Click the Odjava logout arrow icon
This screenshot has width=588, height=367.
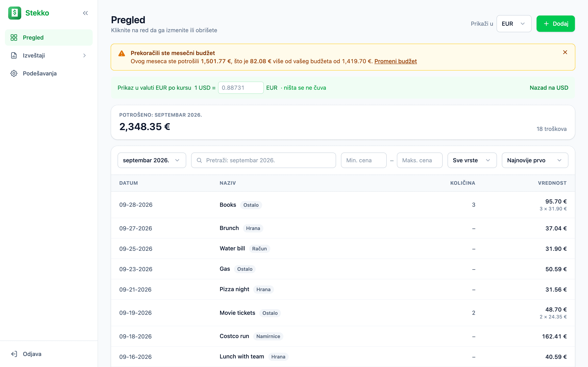point(14,354)
